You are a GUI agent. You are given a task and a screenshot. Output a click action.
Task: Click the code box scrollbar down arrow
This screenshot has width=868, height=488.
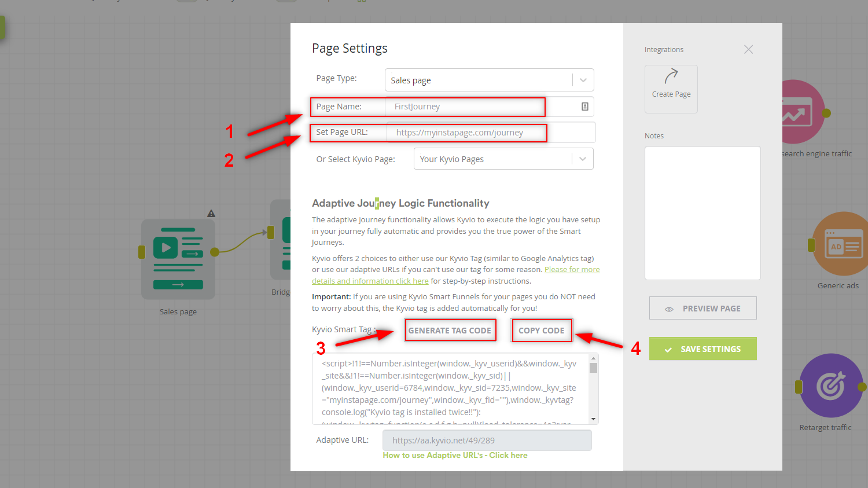point(593,419)
